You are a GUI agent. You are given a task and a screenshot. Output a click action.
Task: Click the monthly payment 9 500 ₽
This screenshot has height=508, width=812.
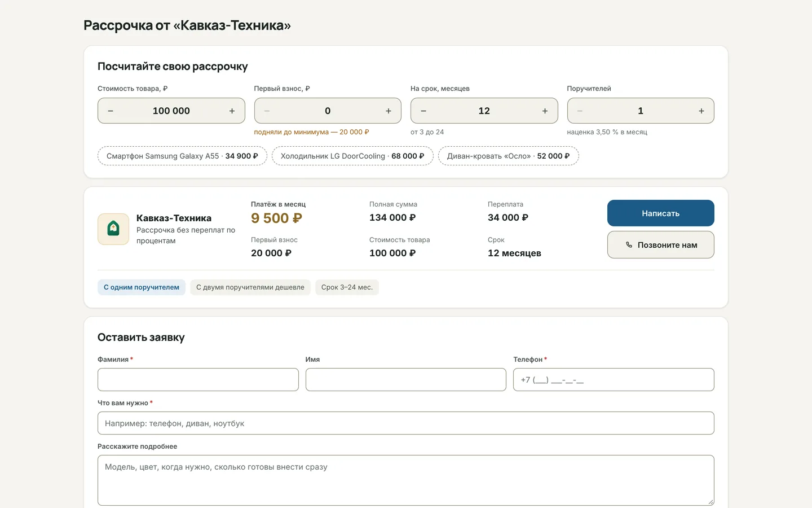coord(276,218)
